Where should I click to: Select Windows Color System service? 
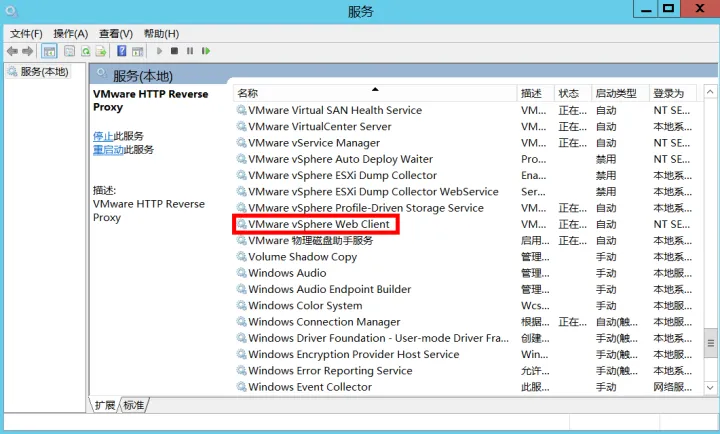point(465,305)
